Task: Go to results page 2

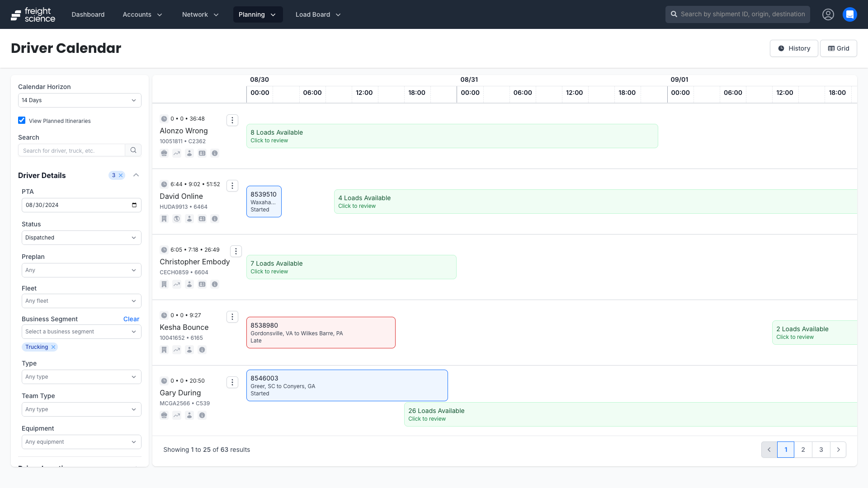Action: (803, 450)
